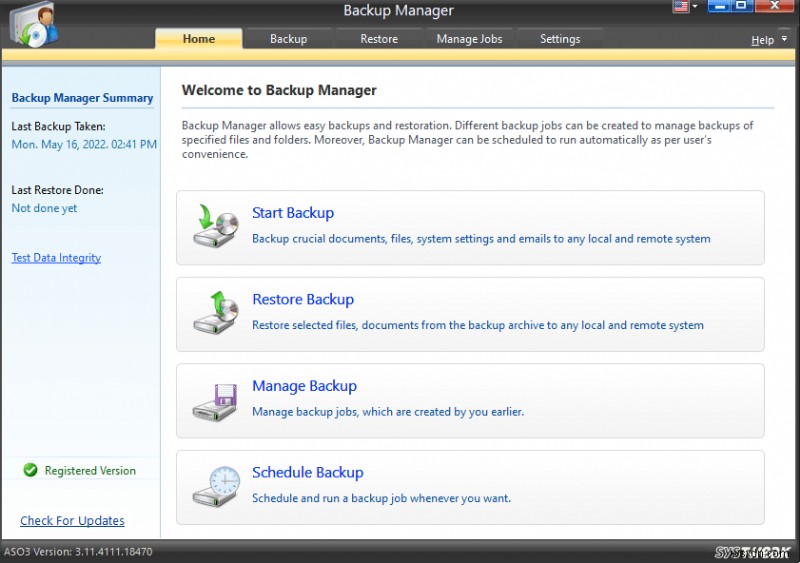Click the Start Backup description text
800x563 pixels.
[x=481, y=239]
